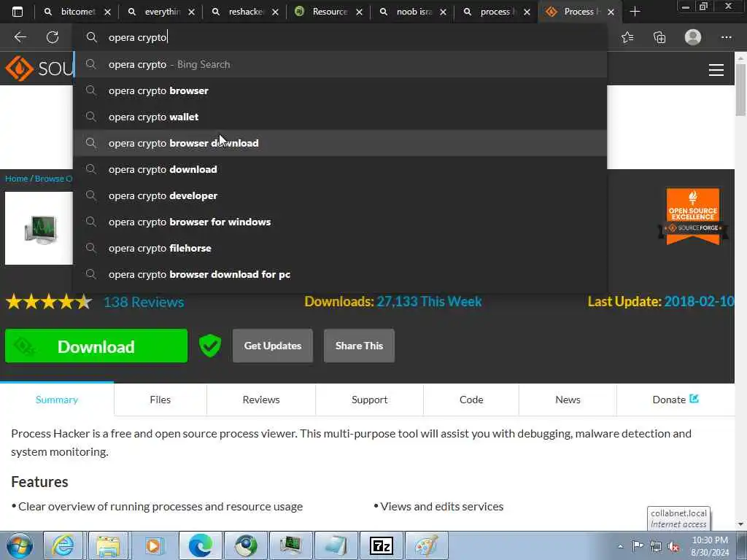Open a new tab with plus icon
747x560 pixels.
coord(635,12)
